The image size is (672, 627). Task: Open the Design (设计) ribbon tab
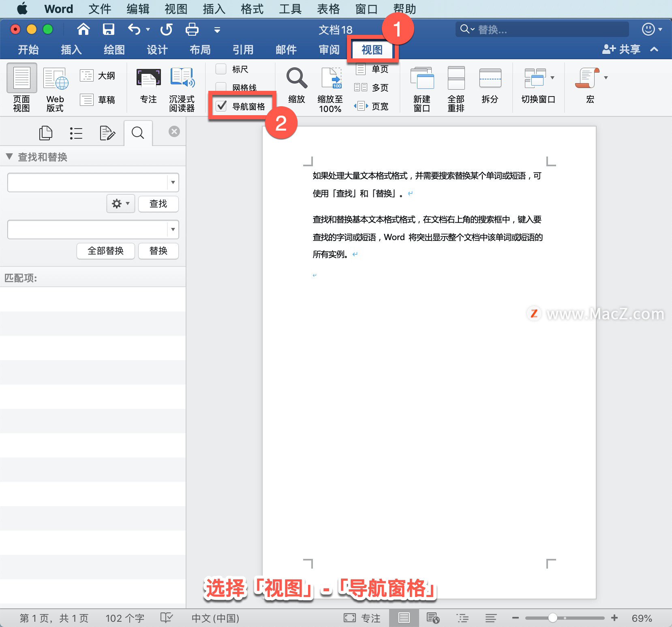point(157,50)
